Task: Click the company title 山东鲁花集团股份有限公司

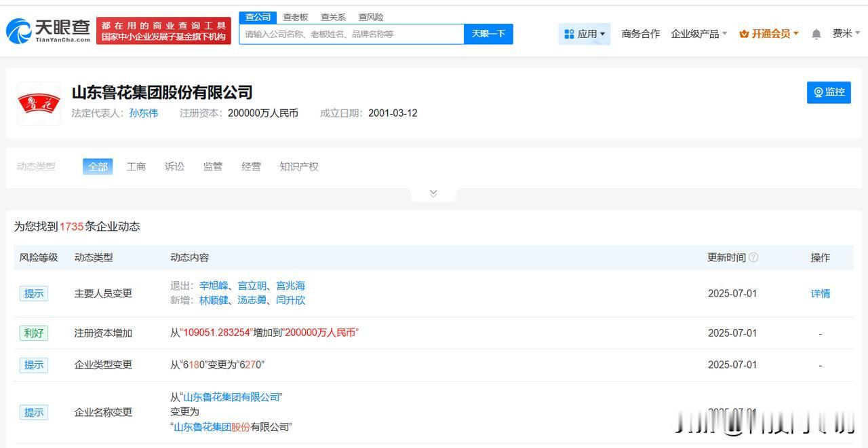Action: click(162, 92)
